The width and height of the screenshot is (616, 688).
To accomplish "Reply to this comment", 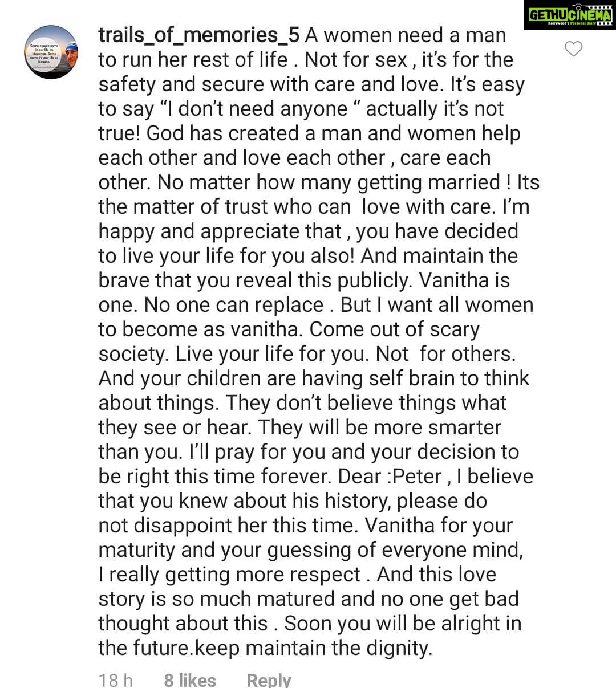I will tap(269, 679).
